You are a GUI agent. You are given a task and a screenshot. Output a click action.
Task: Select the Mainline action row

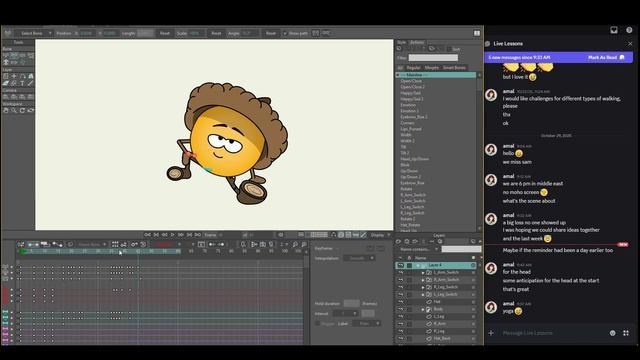tap(436, 75)
